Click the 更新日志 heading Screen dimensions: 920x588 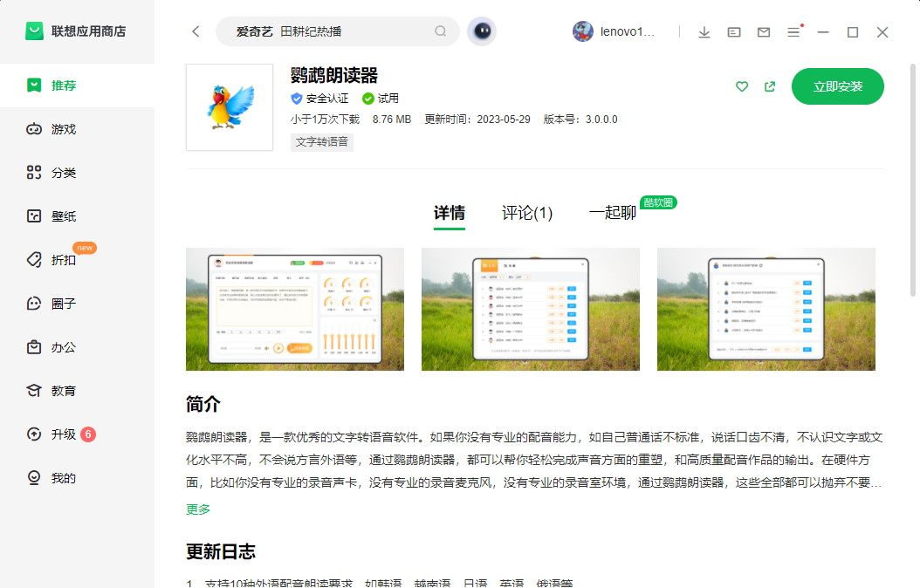(221, 551)
